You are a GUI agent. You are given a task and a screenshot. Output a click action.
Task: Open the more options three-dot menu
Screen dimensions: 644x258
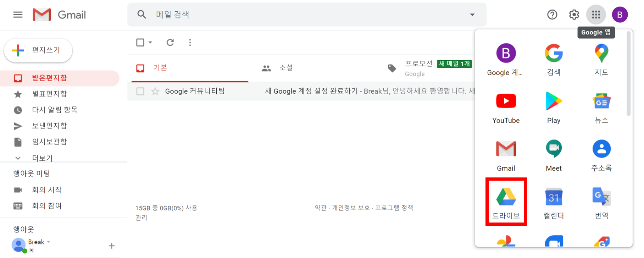click(x=190, y=43)
